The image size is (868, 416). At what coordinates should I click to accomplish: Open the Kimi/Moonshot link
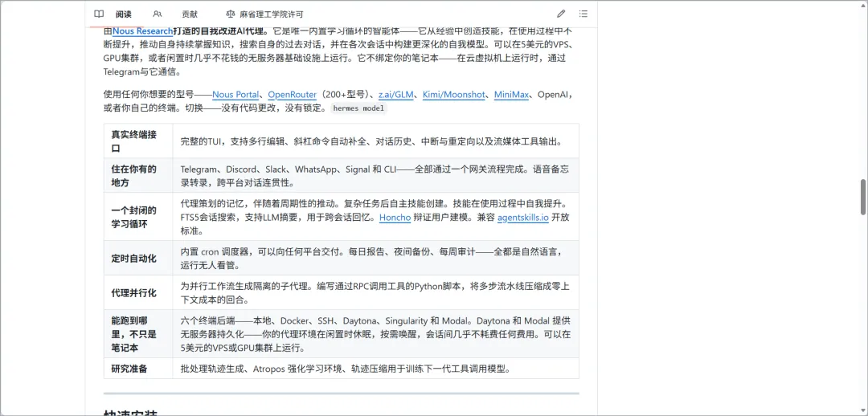point(453,95)
